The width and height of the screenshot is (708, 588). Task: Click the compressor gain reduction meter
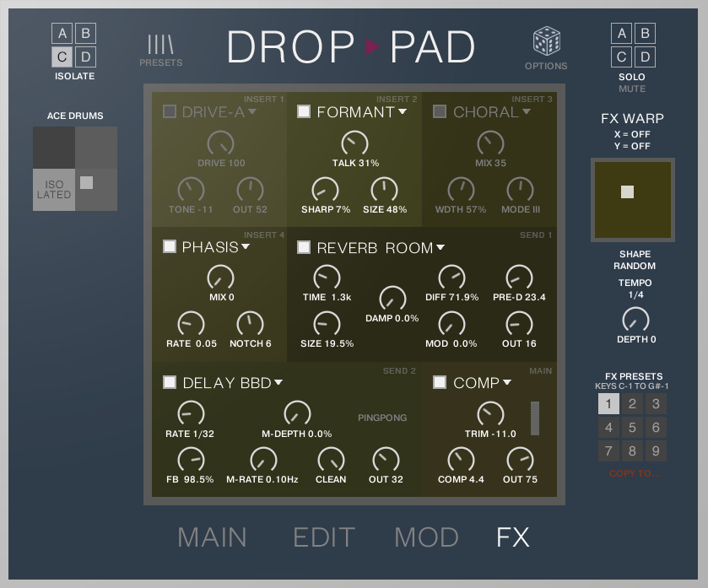[x=535, y=418]
